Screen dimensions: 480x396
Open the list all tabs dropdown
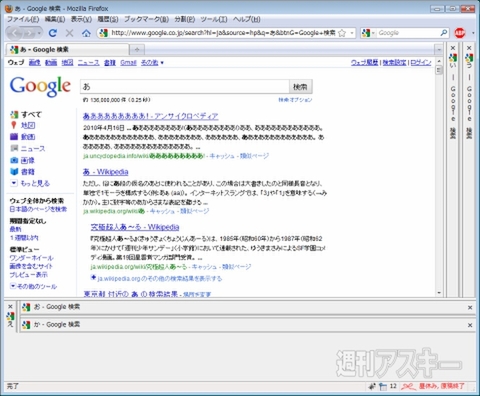coord(439,50)
